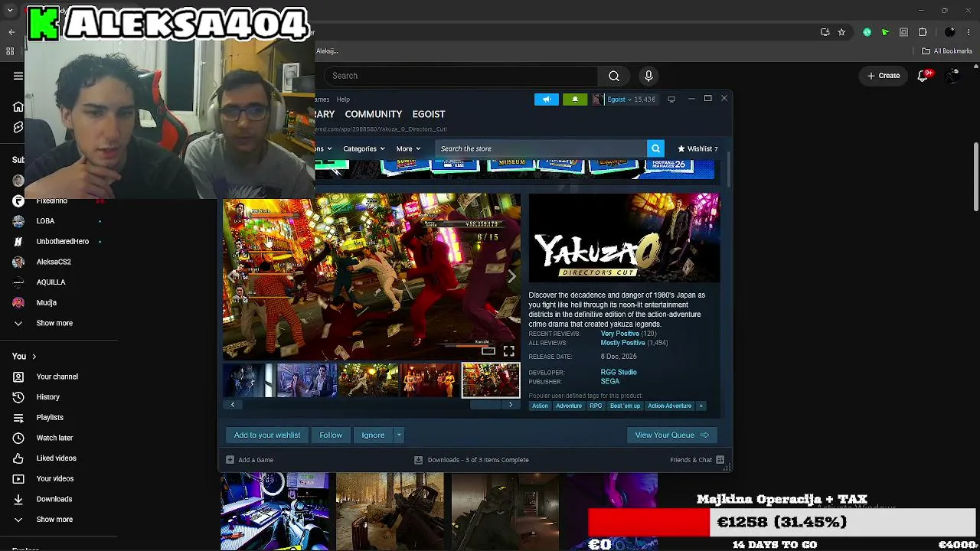Expand the You section's lower Show more
This screenshot has width=980, height=551.
click(54, 520)
